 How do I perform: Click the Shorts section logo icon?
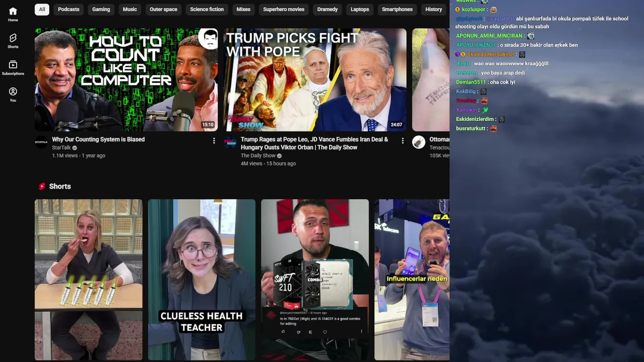click(x=42, y=187)
